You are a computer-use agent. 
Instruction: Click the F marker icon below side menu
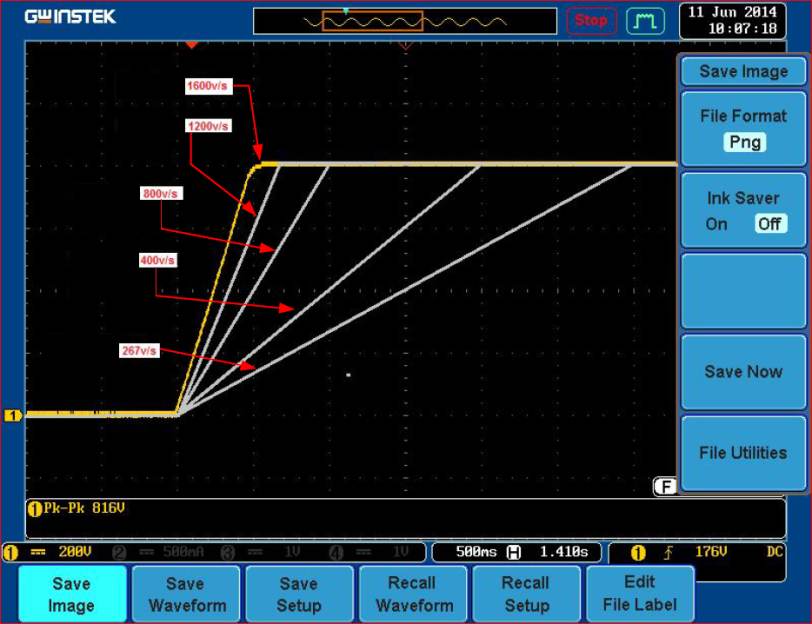665,487
